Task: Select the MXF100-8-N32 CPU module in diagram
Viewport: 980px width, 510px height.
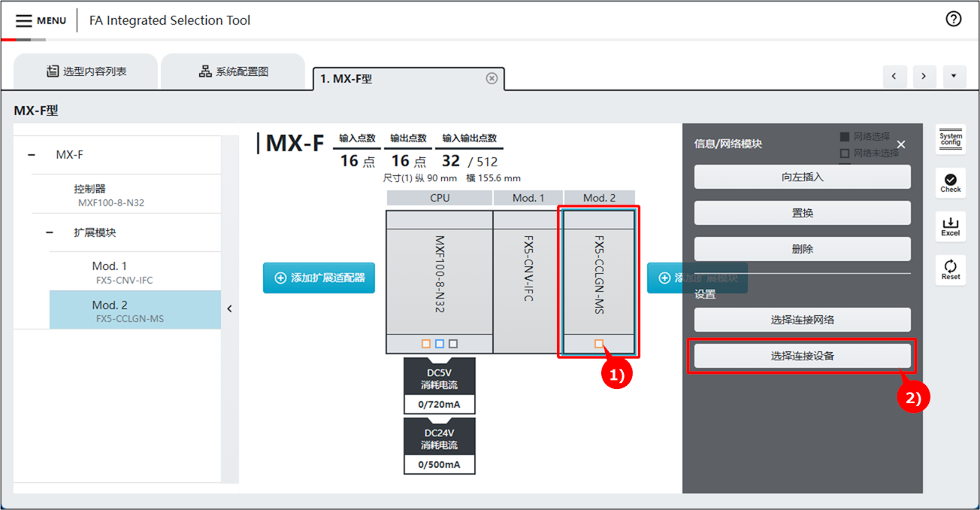Action: coord(440,275)
